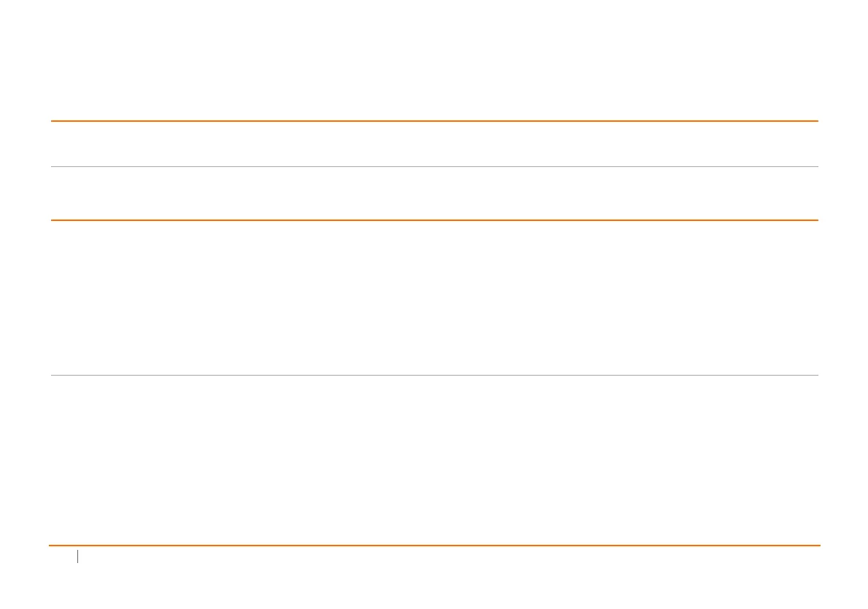Click the empty row above the middle orange rule
The width and height of the screenshot is (868, 609).
pyautogui.click(x=434, y=193)
